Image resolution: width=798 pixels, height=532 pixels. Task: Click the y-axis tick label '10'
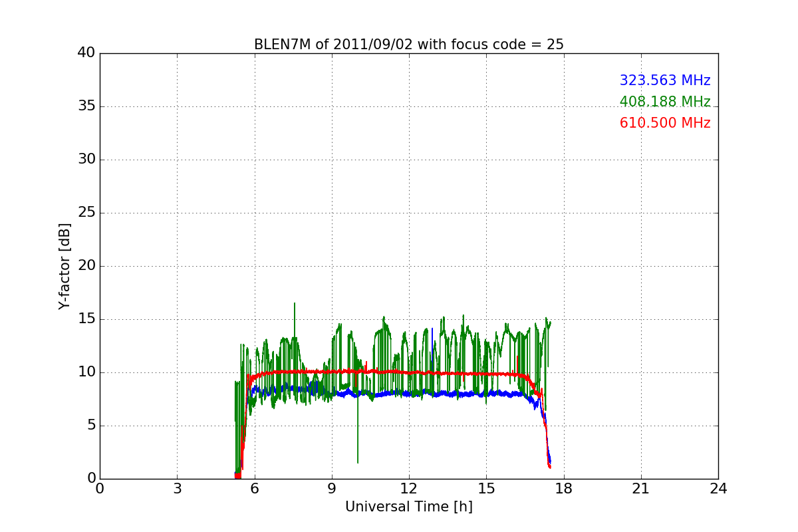tap(86, 372)
